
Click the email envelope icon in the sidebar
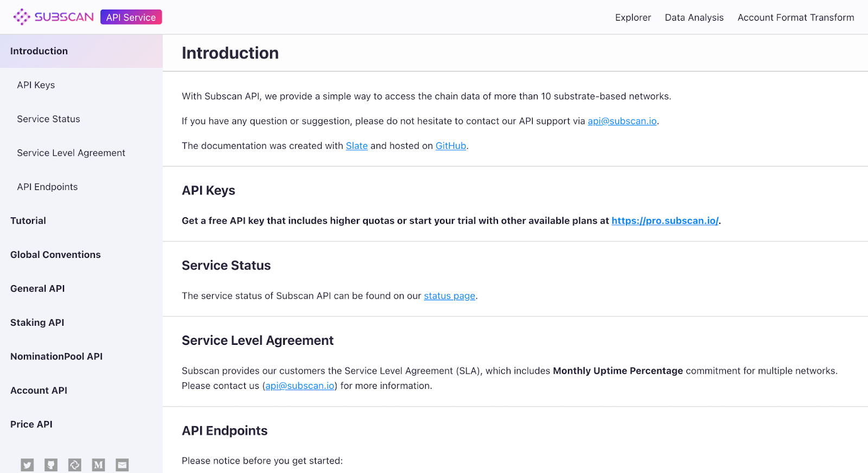tap(122, 465)
